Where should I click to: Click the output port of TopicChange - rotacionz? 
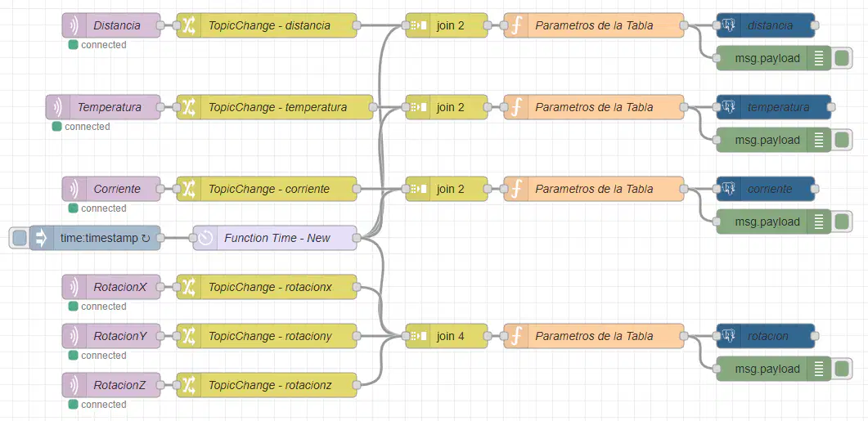357,385
